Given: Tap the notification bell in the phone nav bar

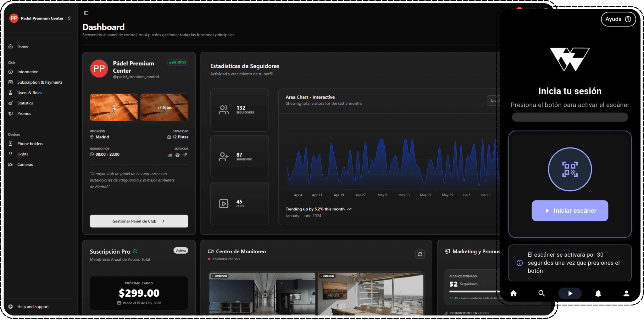Looking at the screenshot, I should click(598, 293).
